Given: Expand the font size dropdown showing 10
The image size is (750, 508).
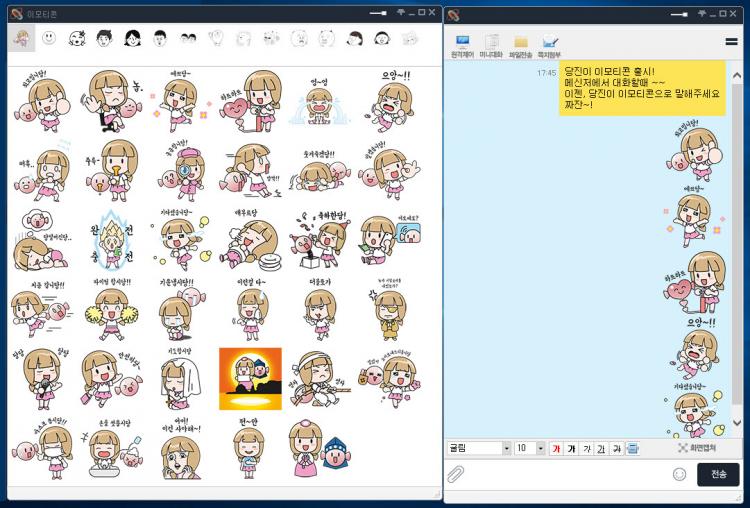Looking at the screenshot, I should tap(541, 448).
